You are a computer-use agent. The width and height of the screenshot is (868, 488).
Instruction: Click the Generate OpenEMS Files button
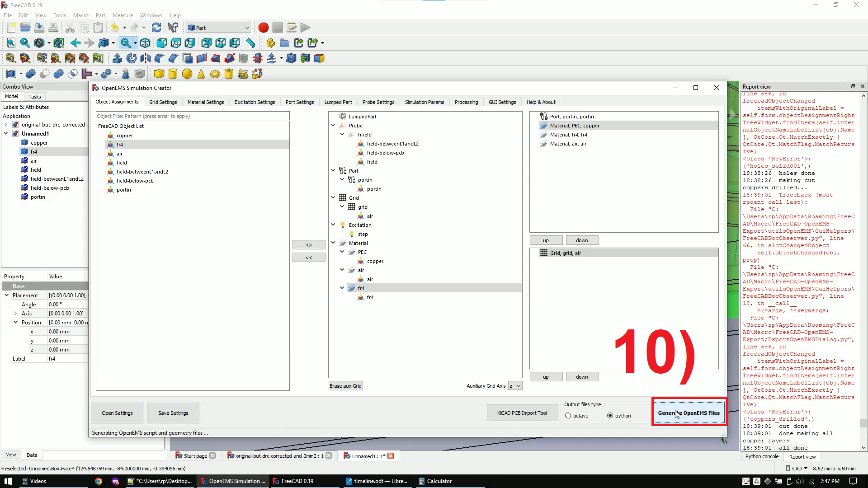click(x=689, y=413)
